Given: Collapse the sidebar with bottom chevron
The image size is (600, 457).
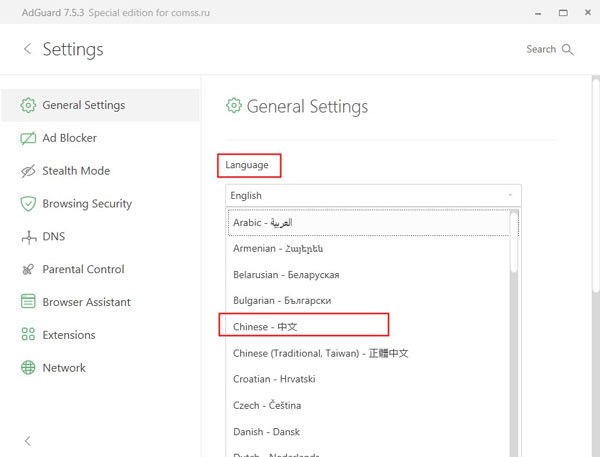Looking at the screenshot, I should coord(27,440).
